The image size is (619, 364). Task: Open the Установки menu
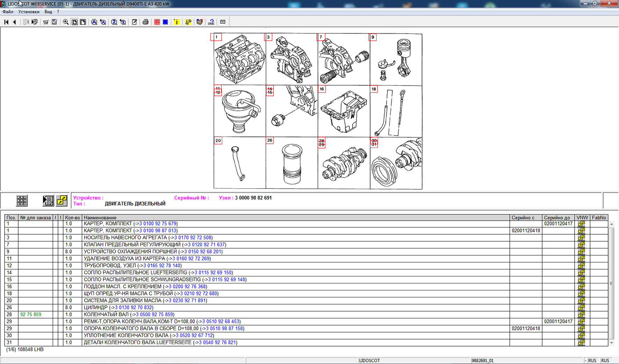pos(29,12)
